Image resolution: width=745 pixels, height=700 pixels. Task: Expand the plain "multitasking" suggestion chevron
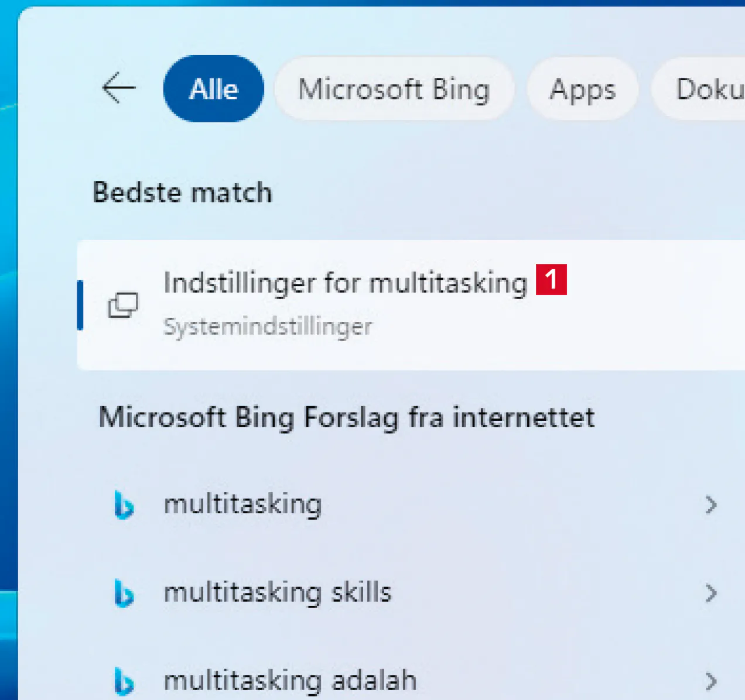pyautogui.click(x=711, y=505)
